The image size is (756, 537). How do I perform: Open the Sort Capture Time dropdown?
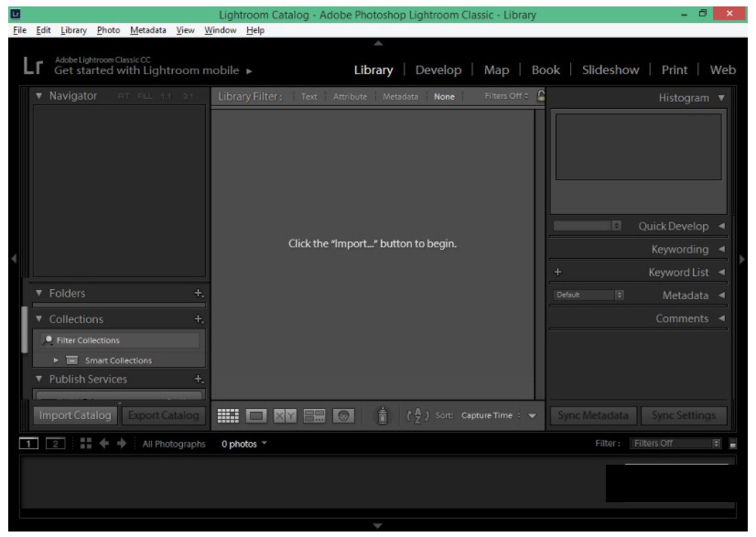pyautogui.click(x=491, y=415)
